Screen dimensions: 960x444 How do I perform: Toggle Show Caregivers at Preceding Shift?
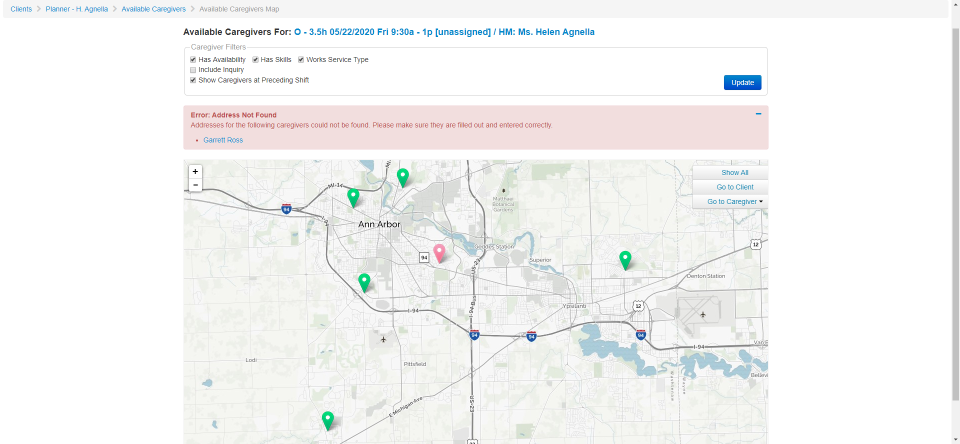pos(193,80)
